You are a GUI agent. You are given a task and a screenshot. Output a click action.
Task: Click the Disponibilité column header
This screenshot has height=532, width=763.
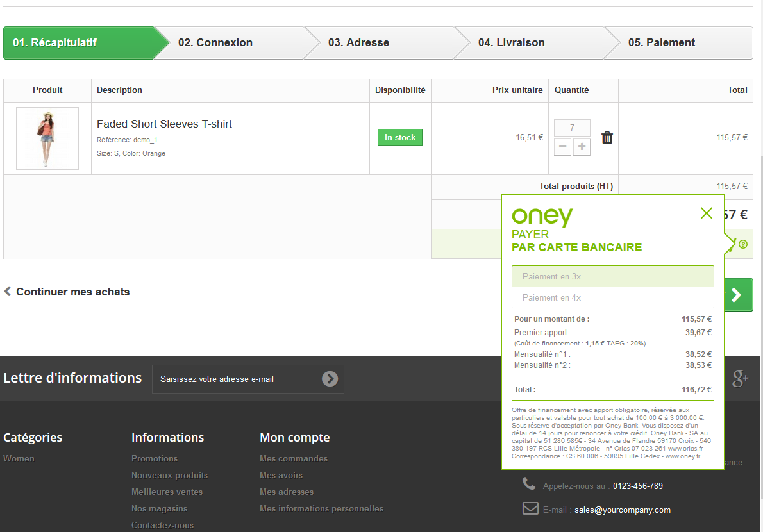[x=400, y=90]
